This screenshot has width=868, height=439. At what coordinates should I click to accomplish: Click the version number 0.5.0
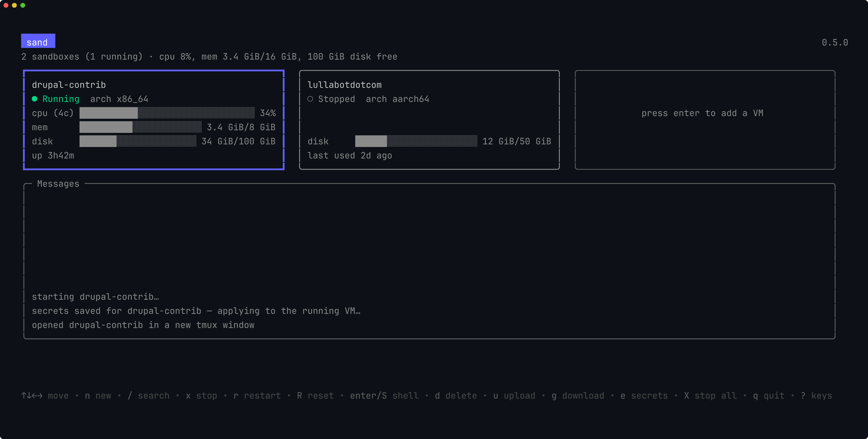click(x=835, y=42)
